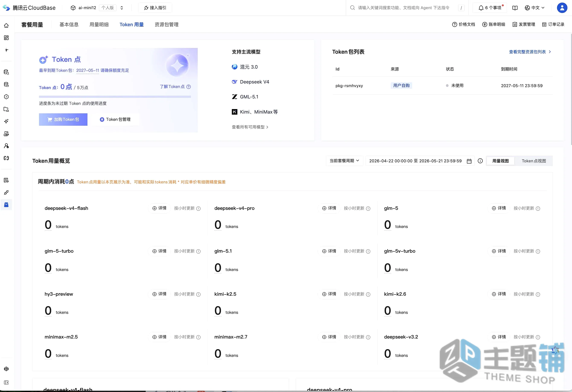Screen dimensions: 572x392
Task: Open 查看完整资源包列表 chevron link
Action: [x=530, y=52]
